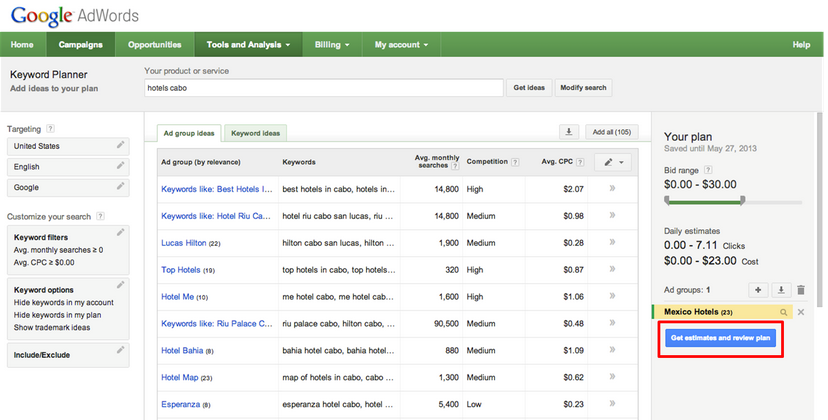
Task: Open Help in navigation bar
Action: point(801,44)
